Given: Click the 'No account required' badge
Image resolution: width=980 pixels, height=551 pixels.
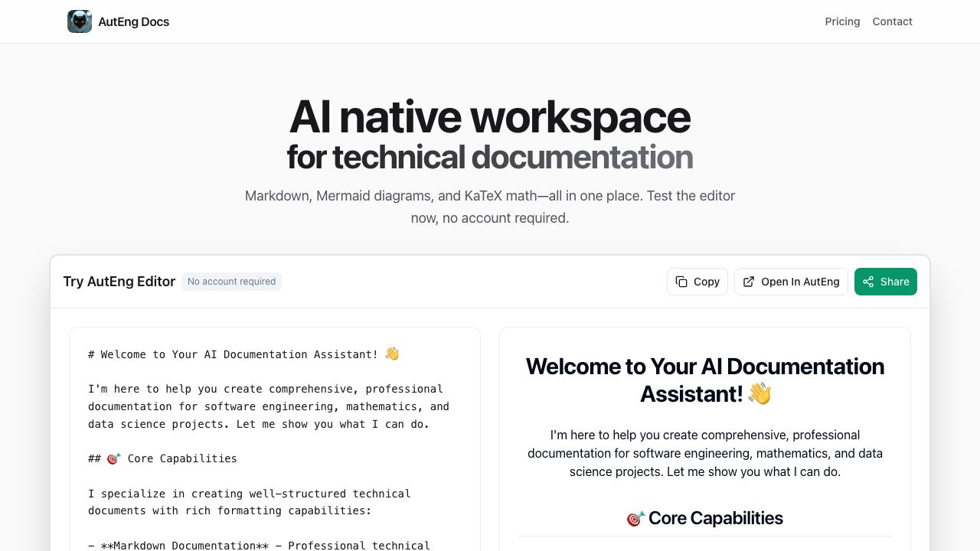Looking at the screenshot, I should (x=231, y=282).
